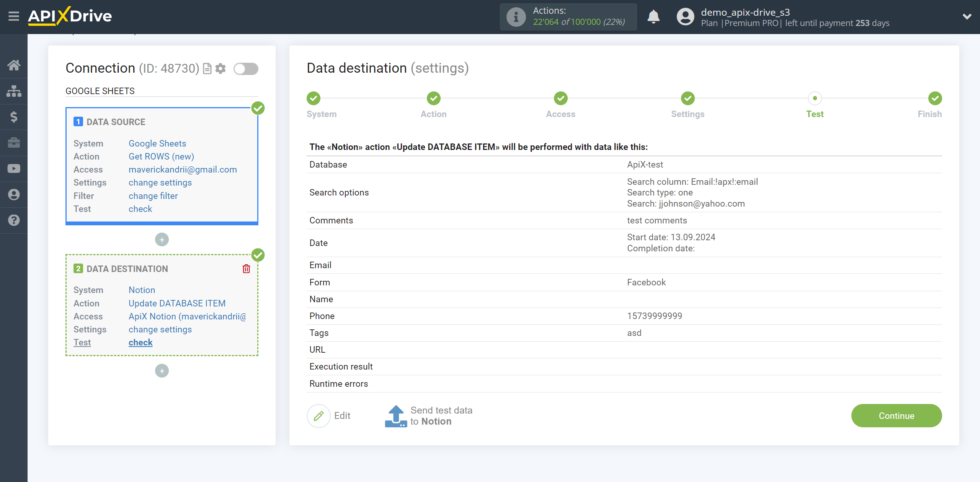The image size is (980, 482).
Task: Click Send test data upload icon
Action: pos(395,416)
